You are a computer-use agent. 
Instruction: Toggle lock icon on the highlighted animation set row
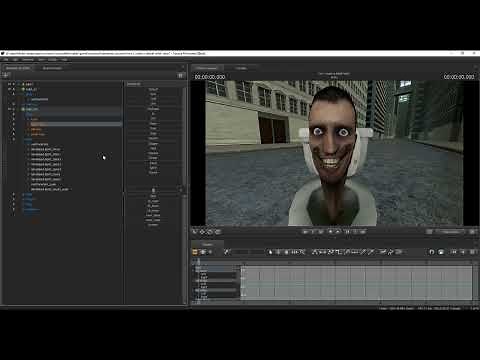(x=14, y=109)
